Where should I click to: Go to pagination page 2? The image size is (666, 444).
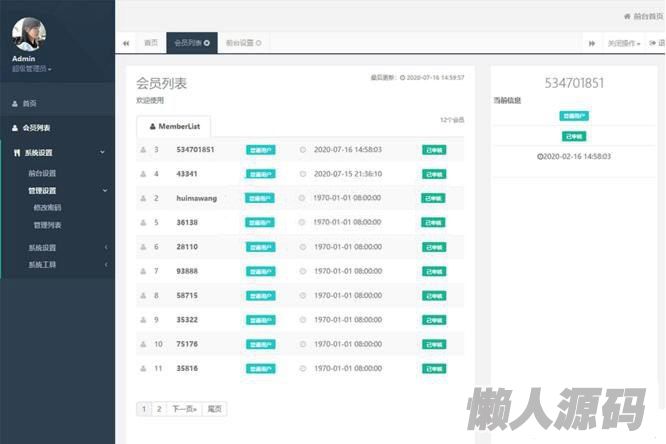[x=159, y=409]
